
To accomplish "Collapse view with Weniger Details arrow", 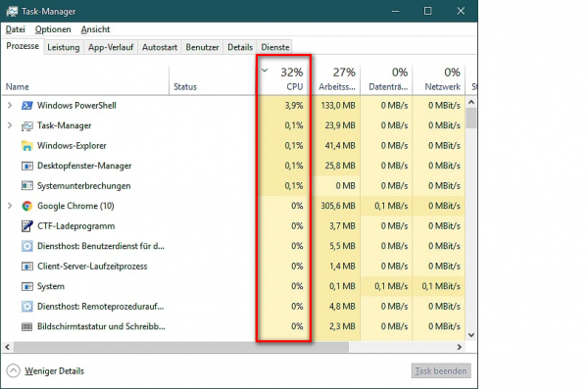I will pos(13,371).
